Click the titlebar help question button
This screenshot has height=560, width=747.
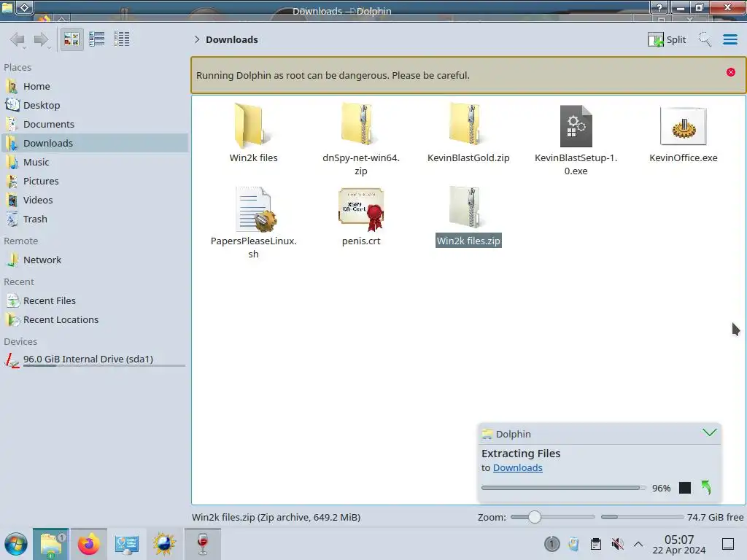(659, 7)
